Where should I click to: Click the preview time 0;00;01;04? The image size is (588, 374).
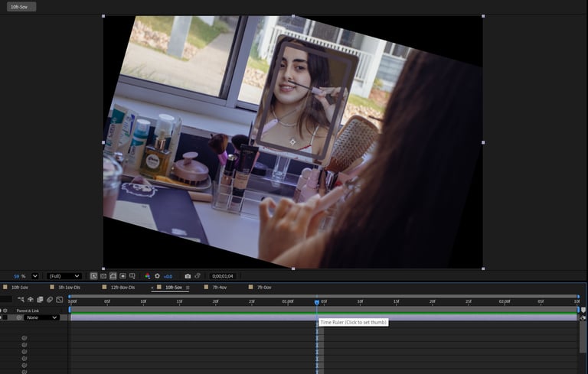point(223,276)
